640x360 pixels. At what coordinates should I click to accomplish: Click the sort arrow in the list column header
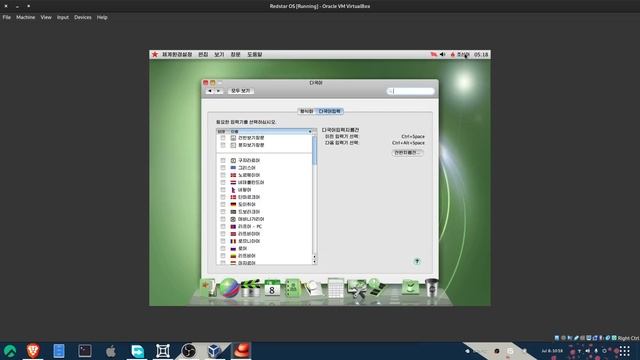click(310, 131)
